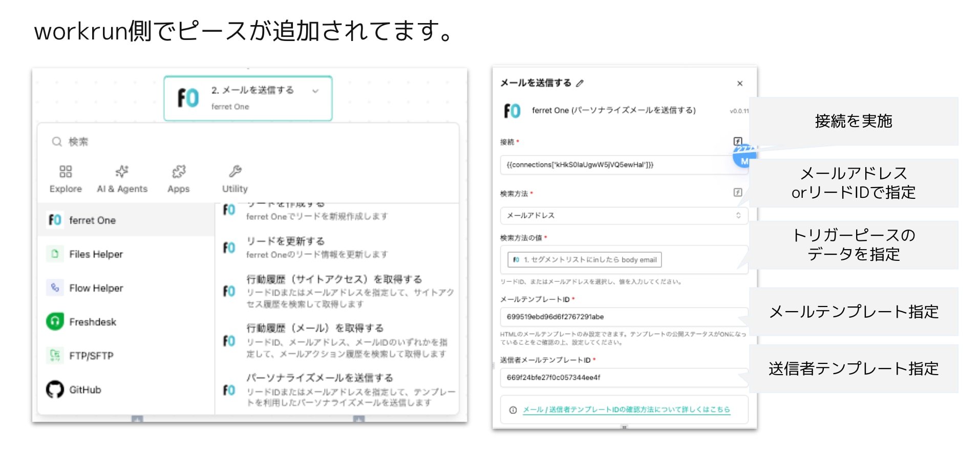Select the FTP/SFTP app

91,356
